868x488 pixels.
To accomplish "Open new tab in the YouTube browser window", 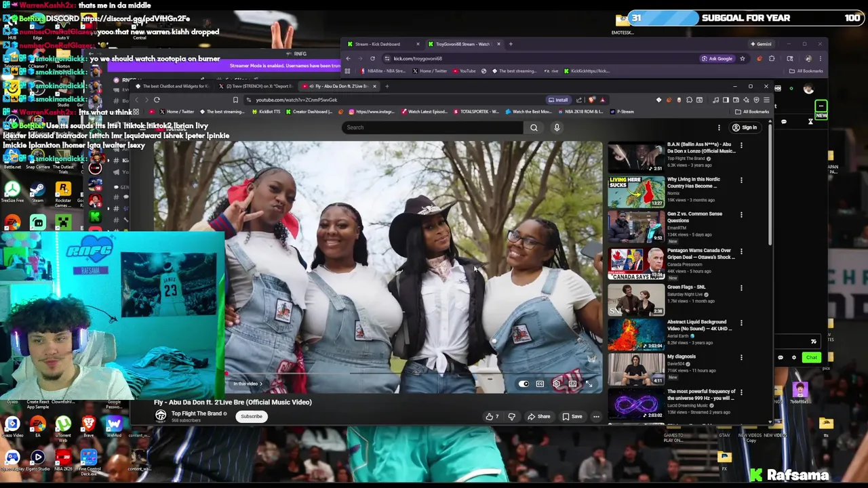I will [387, 86].
